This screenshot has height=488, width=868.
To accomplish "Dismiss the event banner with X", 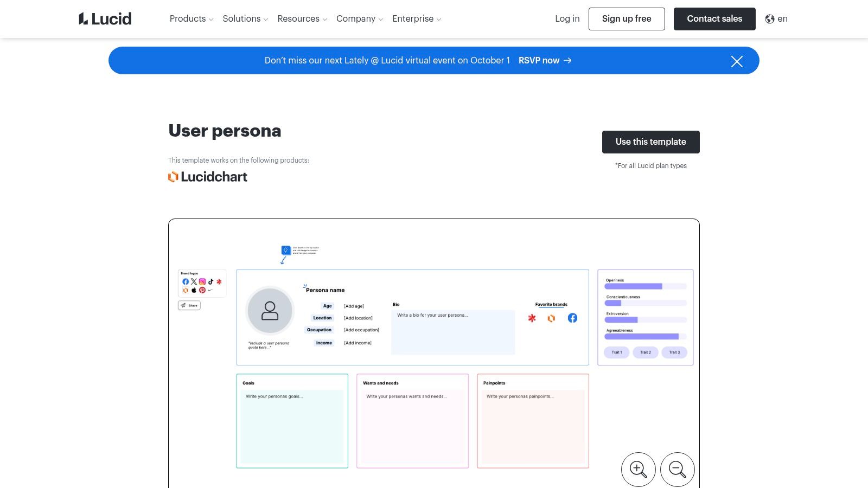I will click(737, 61).
